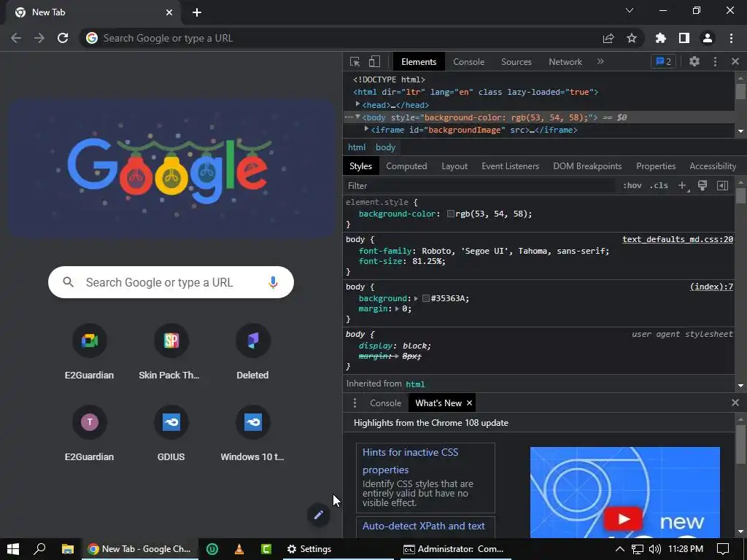This screenshot has height=560, width=747.
Task: Open the Skin Pack Th... shortcut
Action: click(171, 352)
